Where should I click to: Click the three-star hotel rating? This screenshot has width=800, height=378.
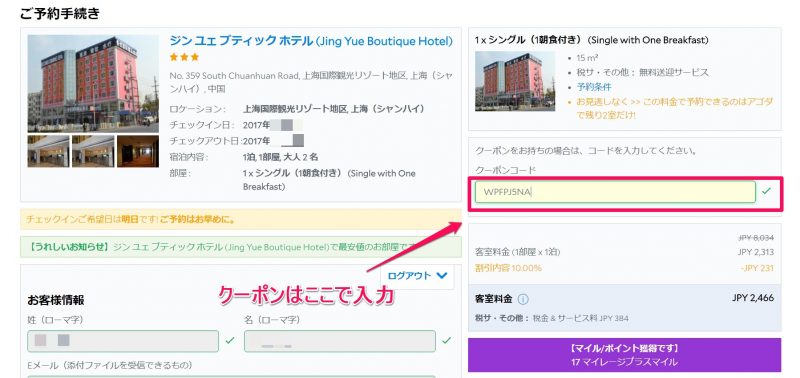pos(184,57)
